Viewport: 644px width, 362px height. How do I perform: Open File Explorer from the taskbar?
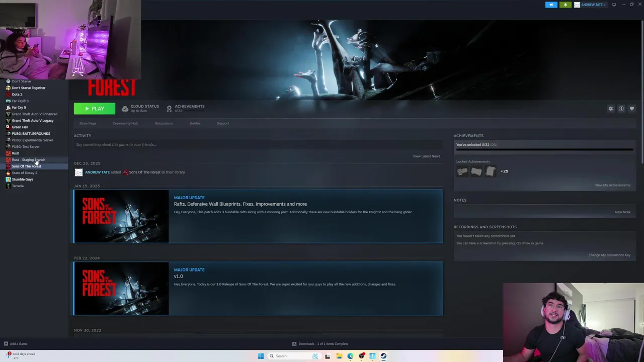point(339,356)
